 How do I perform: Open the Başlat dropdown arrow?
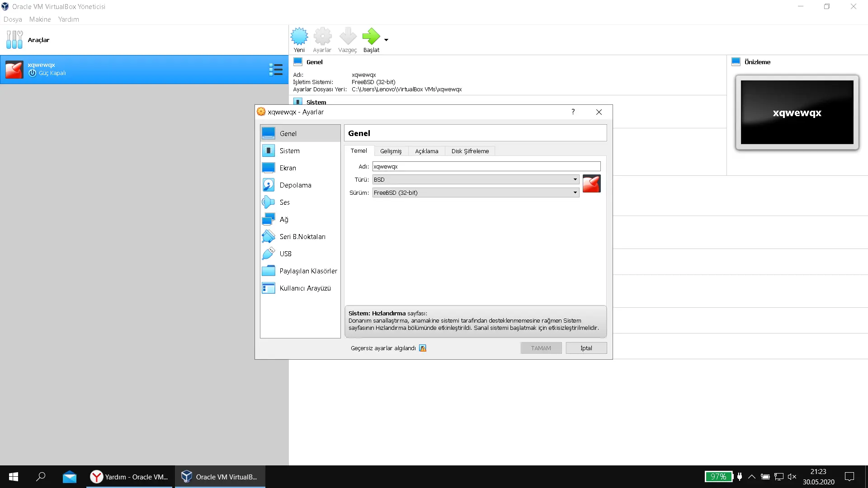(386, 40)
